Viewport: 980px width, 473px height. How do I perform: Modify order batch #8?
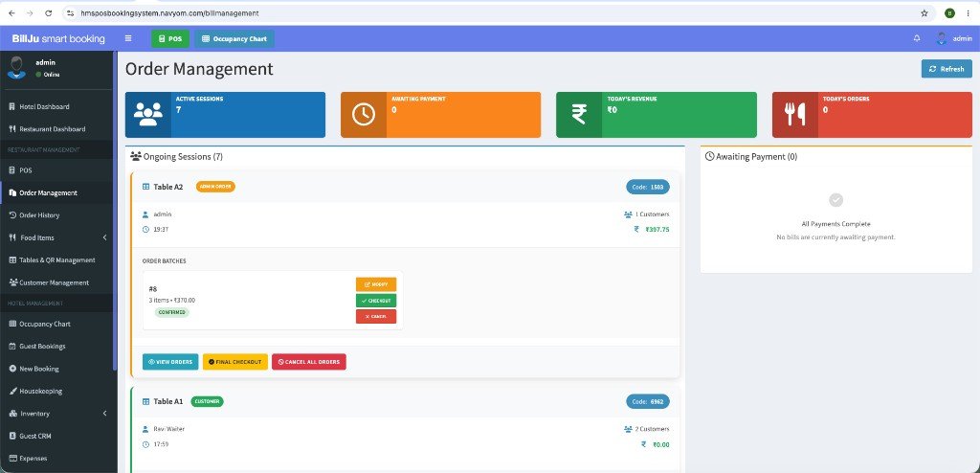click(x=376, y=284)
